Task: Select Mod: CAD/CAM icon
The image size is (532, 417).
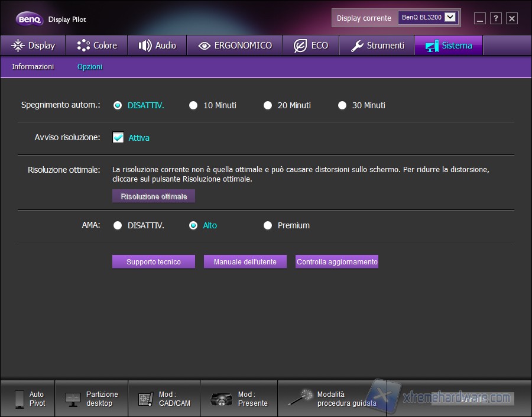Action: click(x=144, y=398)
